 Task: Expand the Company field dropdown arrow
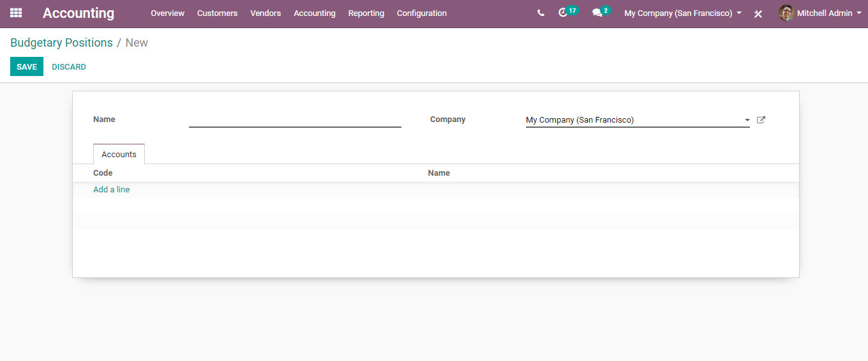pos(747,120)
